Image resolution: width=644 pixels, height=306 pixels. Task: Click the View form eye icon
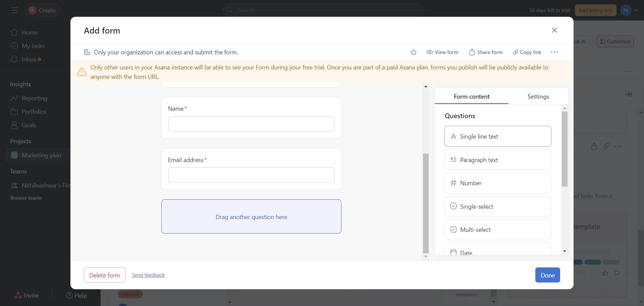point(429,52)
